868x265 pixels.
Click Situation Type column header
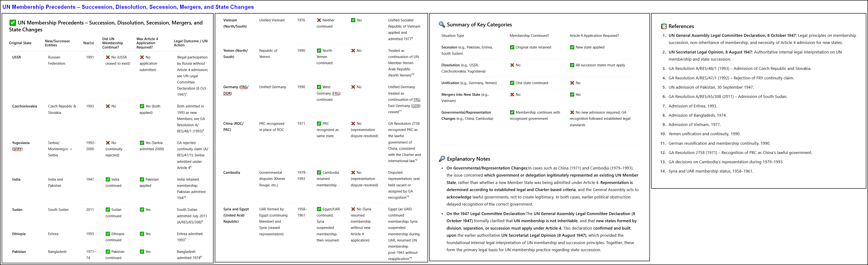[x=453, y=36]
